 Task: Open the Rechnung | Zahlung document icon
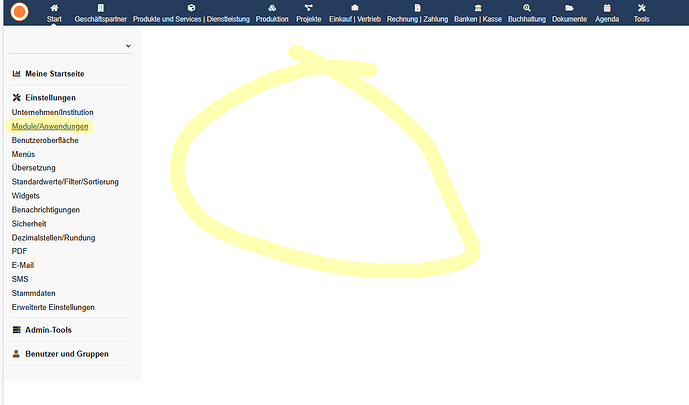click(x=417, y=8)
